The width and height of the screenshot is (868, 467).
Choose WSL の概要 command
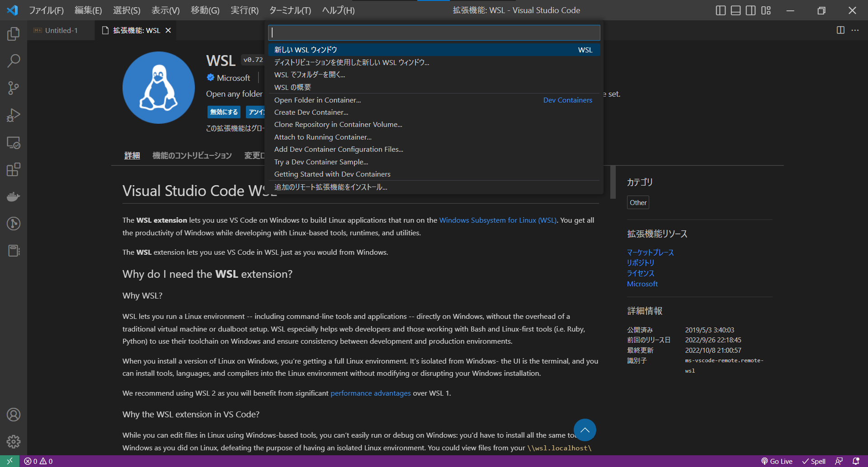click(434, 87)
